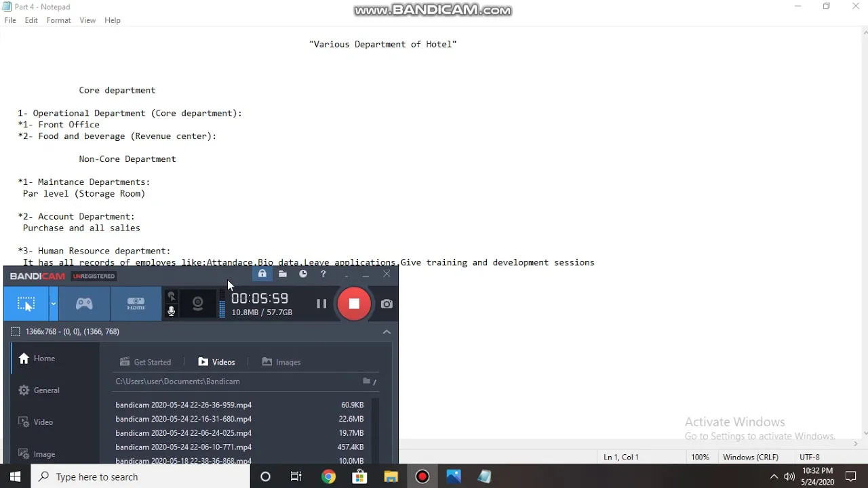
Task: Click UTF-8 encoding in status bar
Action: pos(810,457)
